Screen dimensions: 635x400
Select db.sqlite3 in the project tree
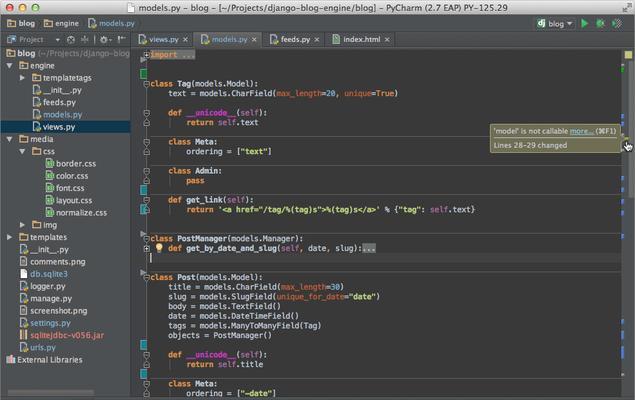pyautogui.click(x=44, y=274)
